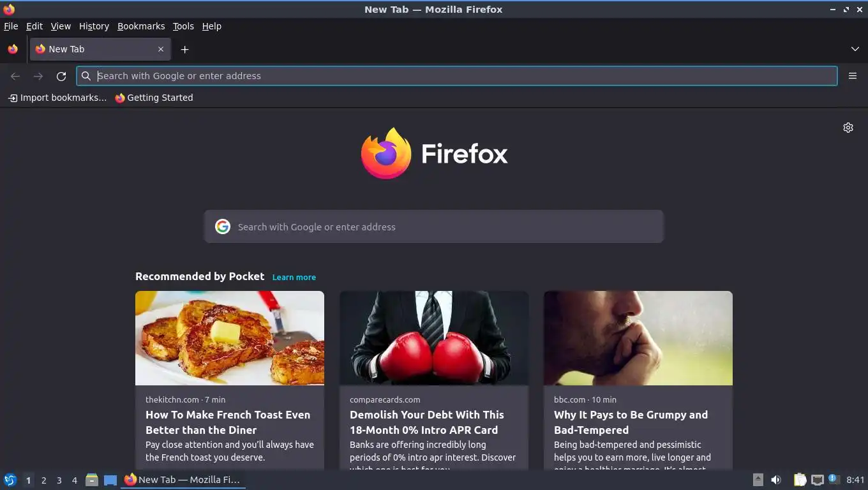Close the New Tab tab

pos(161,49)
